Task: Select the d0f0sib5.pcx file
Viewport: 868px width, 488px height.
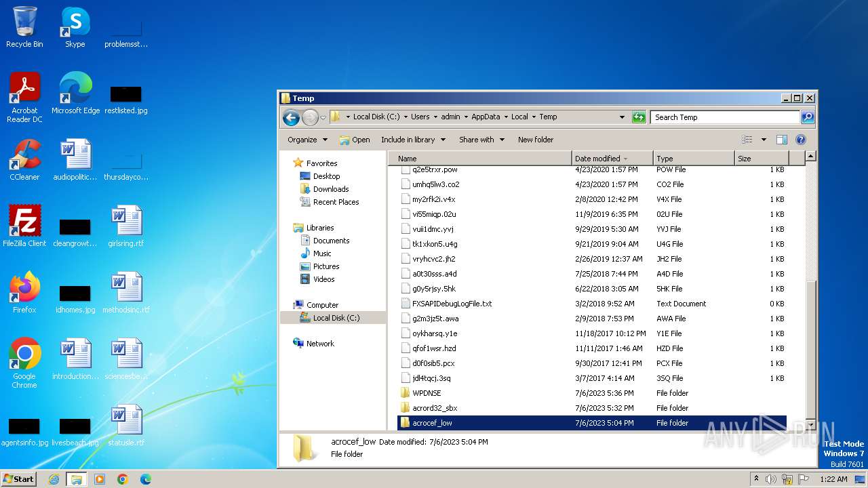Action: pyautogui.click(x=591, y=363)
